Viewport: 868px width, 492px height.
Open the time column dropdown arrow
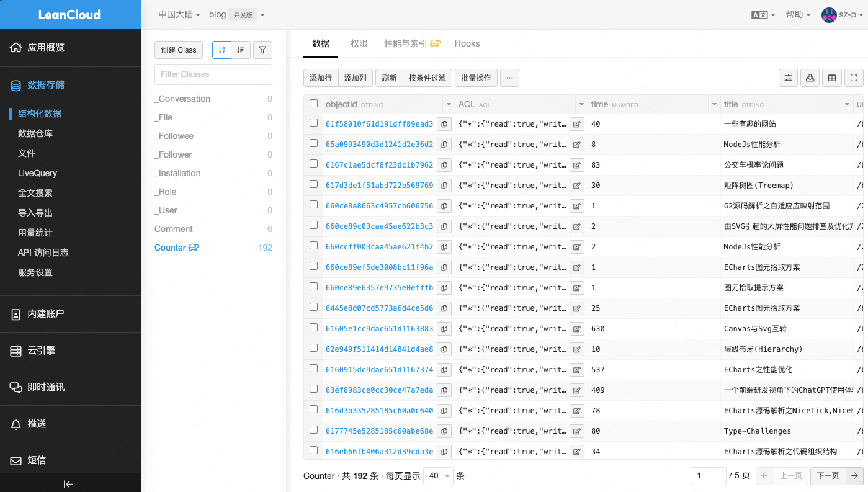(x=714, y=105)
